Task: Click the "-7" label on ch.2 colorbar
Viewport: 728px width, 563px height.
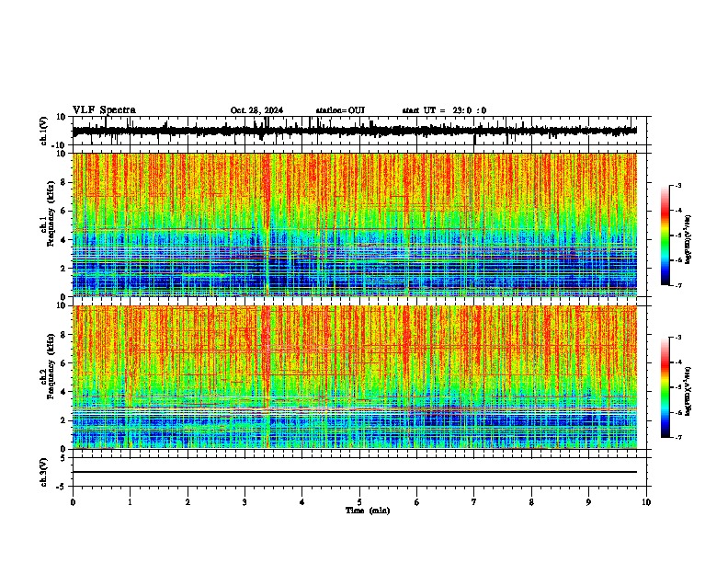Action: pos(677,437)
